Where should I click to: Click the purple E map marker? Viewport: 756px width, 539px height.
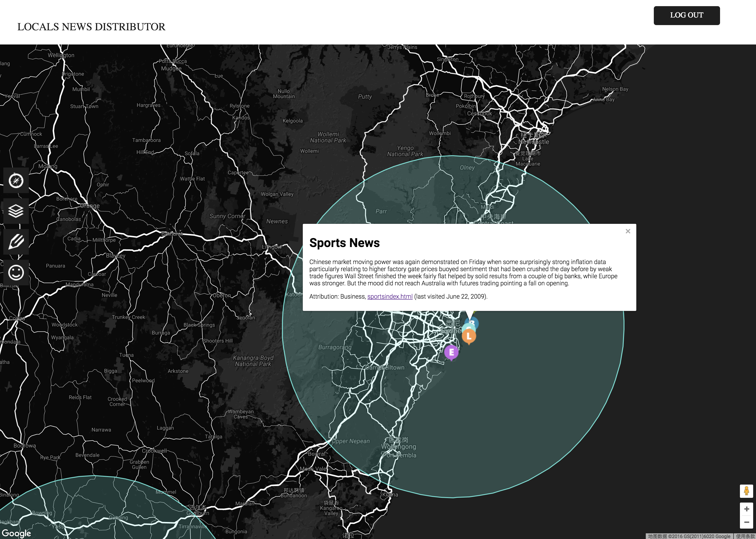(x=451, y=353)
